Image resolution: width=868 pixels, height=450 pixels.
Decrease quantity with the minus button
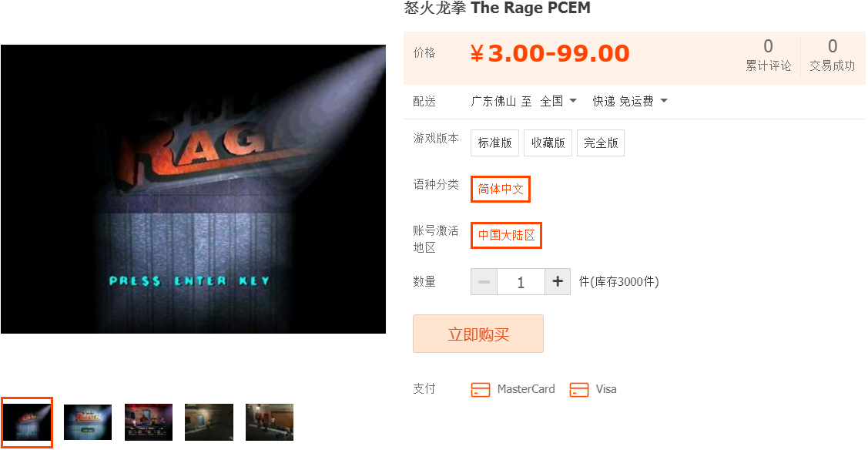point(484,282)
